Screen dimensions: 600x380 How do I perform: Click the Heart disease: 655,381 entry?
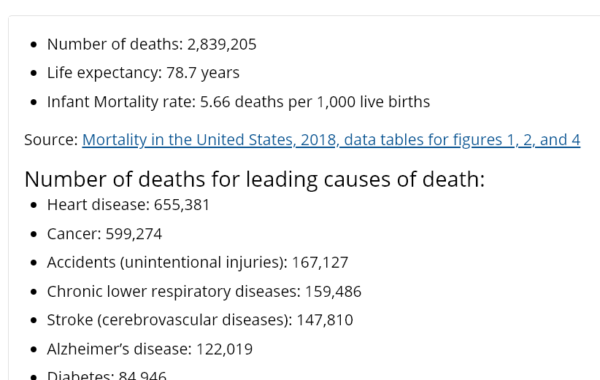pyautogui.click(x=128, y=205)
